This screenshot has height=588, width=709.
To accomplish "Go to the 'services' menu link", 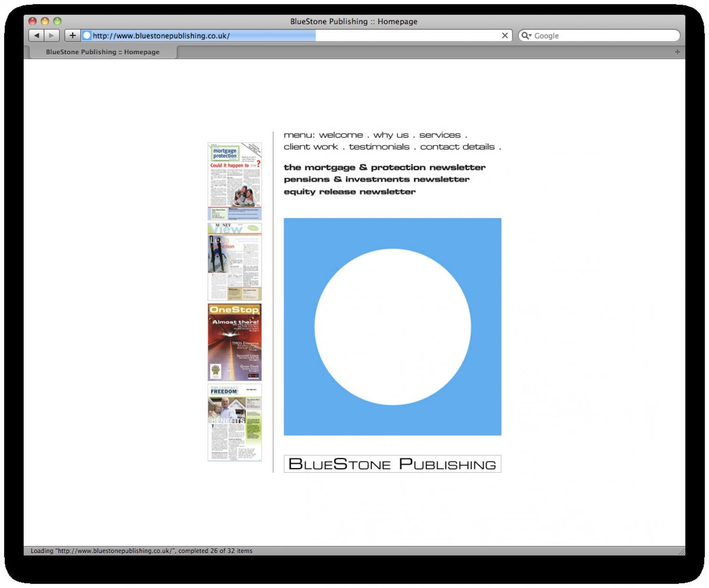I will pos(440,135).
